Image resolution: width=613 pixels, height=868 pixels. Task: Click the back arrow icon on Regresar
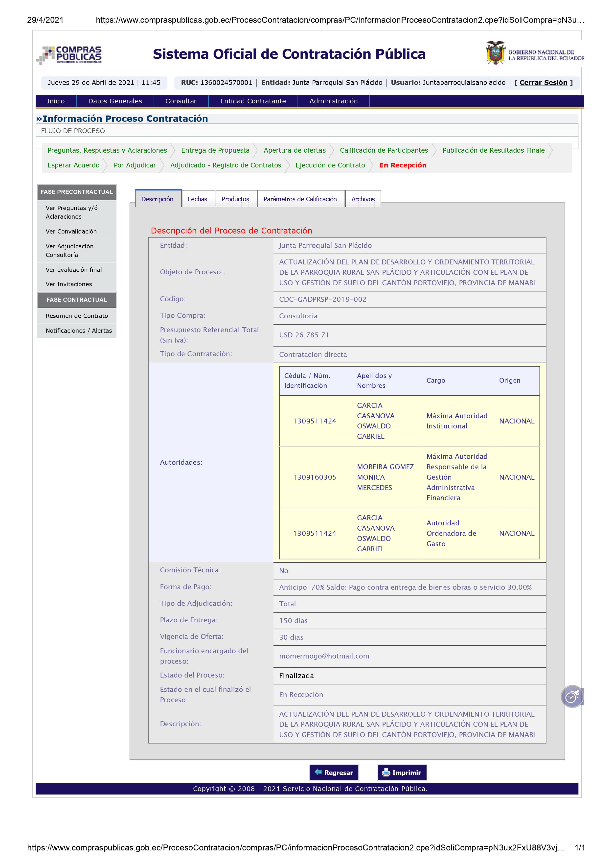tap(318, 772)
